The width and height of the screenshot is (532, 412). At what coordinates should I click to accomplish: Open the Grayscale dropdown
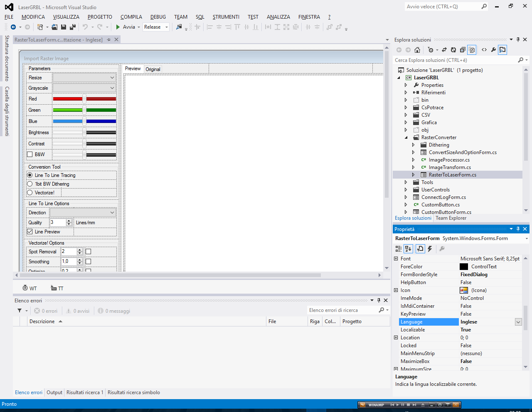[x=84, y=88]
